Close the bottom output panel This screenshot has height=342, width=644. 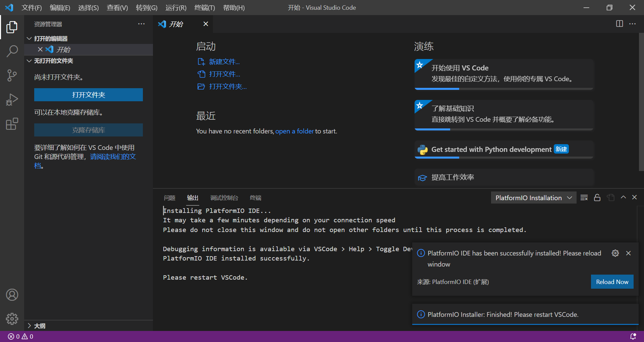point(634,197)
